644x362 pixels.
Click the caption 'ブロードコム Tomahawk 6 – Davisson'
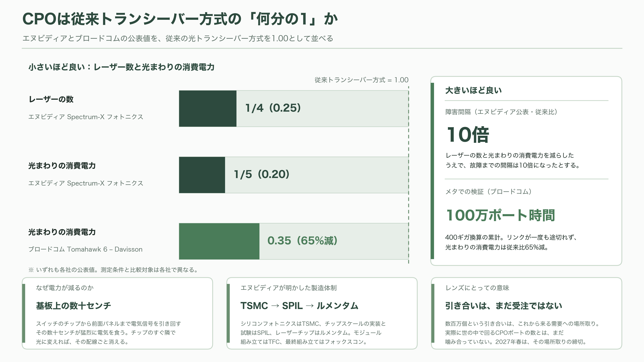pyautogui.click(x=86, y=249)
